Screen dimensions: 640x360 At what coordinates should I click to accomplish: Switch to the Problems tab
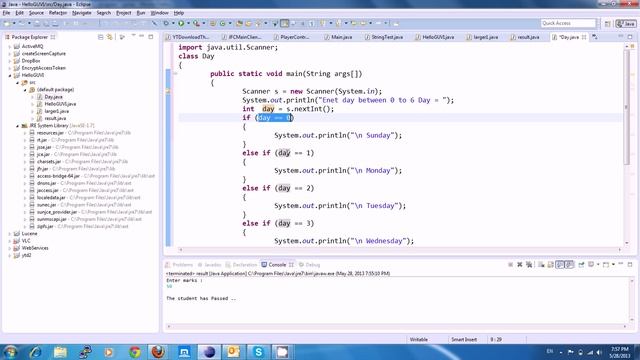pyautogui.click(x=179, y=265)
